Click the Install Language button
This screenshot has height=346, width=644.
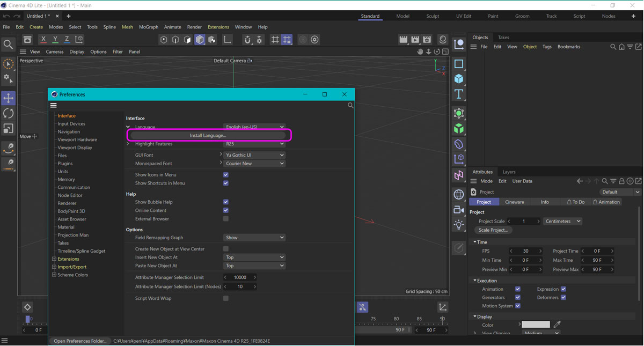(x=208, y=135)
